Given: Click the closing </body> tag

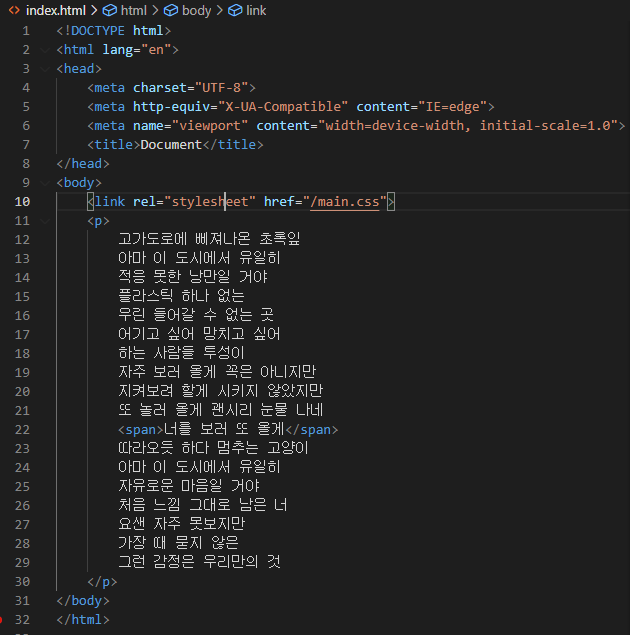Looking at the screenshot, I should pyautogui.click(x=83, y=601).
